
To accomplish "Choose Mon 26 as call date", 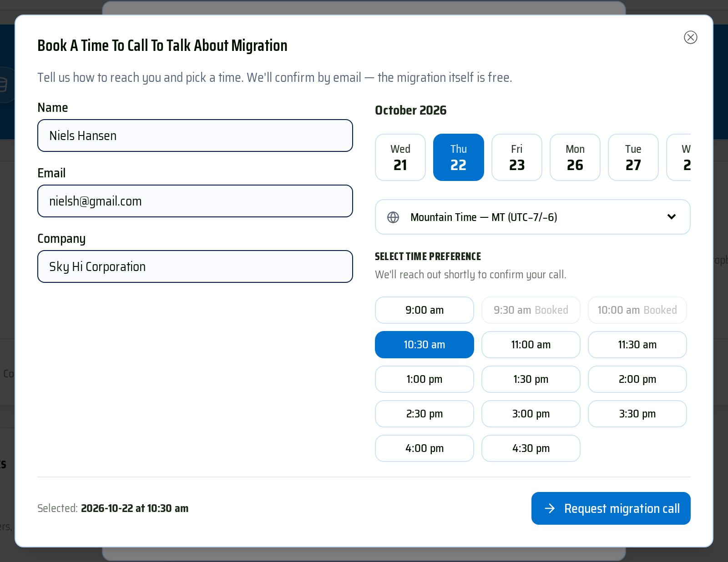I will coord(575,157).
